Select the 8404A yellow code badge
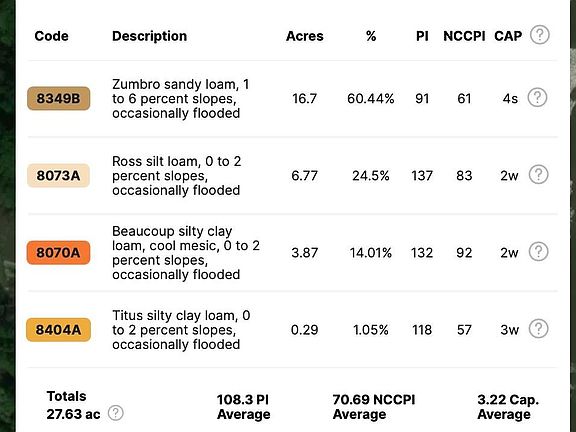The image size is (576, 432). (58, 330)
